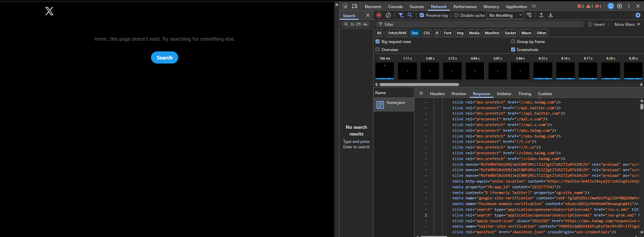Toggle the device toolbar icon
Image resolution: width=644 pixels, height=237 pixels.
pyautogui.click(x=354, y=6)
